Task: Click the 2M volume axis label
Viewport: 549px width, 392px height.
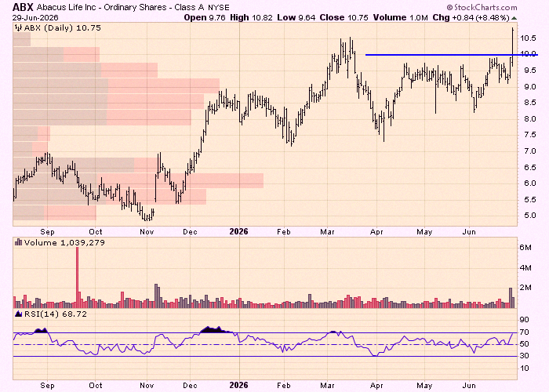Action: click(x=525, y=288)
